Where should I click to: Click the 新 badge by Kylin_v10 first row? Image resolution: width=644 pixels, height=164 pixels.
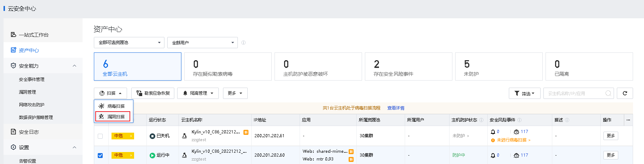(246, 132)
